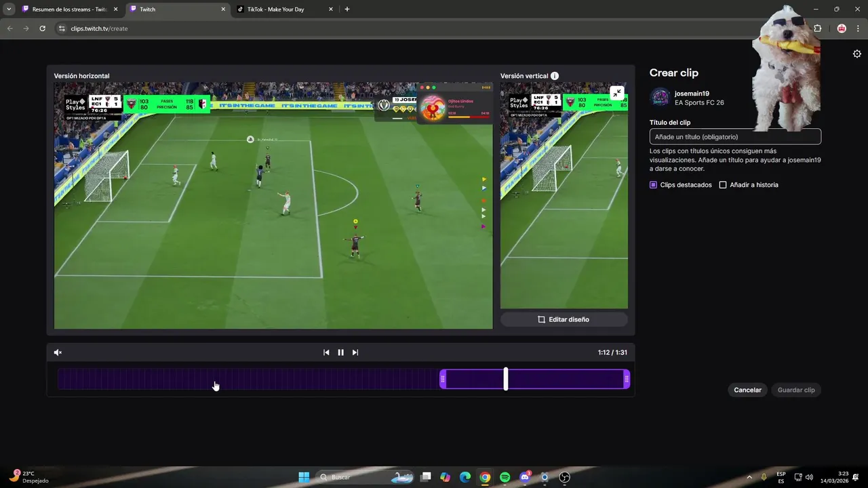The width and height of the screenshot is (868, 488).
Task: Open the notification bell in the tray
Action: 856,477
